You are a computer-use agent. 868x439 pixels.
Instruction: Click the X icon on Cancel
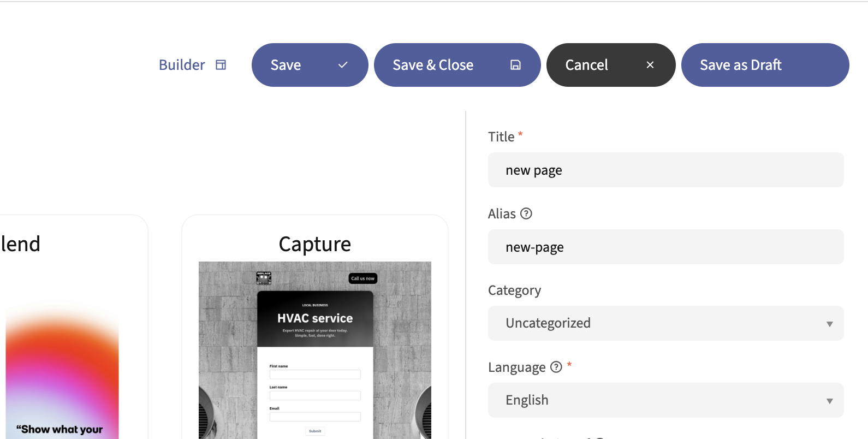[650, 65]
